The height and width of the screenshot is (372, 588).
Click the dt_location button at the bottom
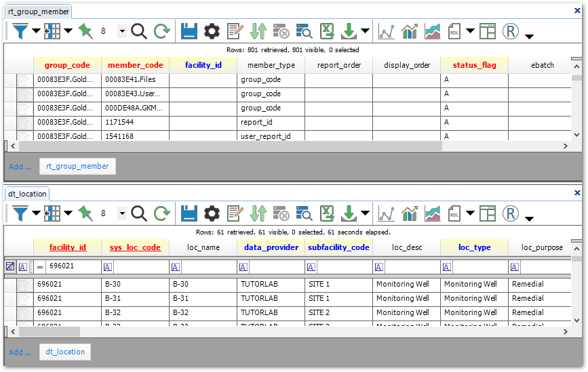(x=65, y=352)
